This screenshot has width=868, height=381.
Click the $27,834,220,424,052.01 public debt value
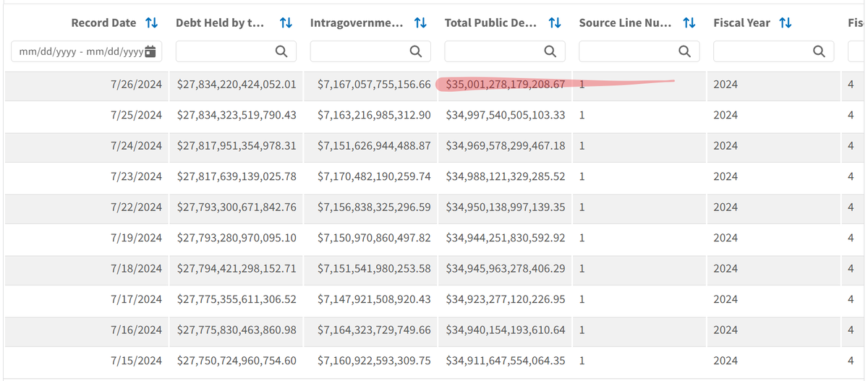tap(237, 85)
